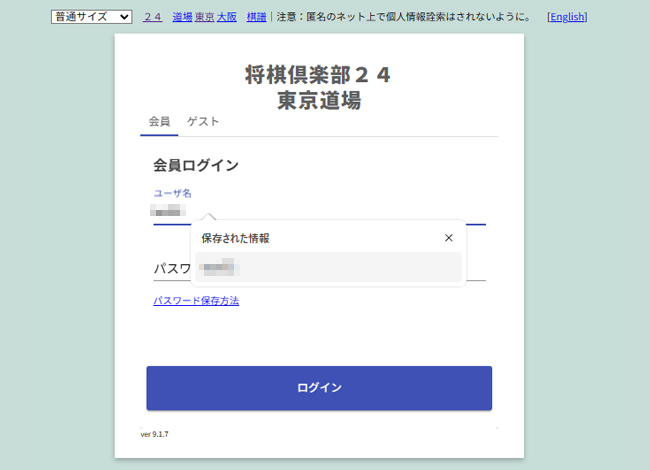This screenshot has width=650, height=470.
Task: Click the ２４ link in top bar
Action: (153, 17)
